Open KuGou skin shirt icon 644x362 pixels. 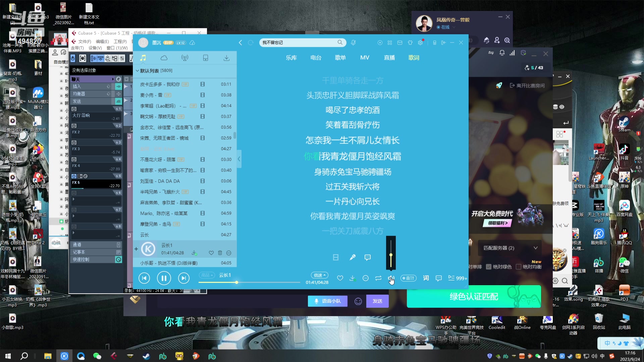tap(410, 43)
